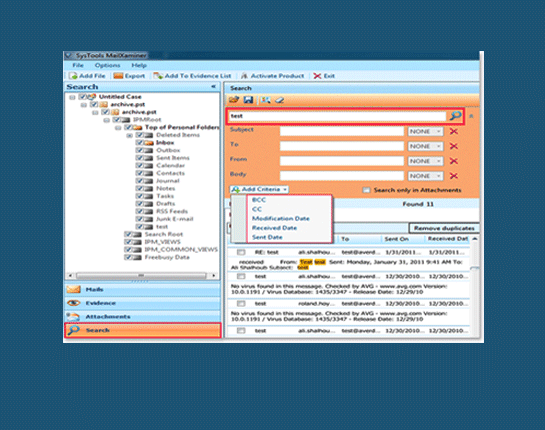545x430 pixels.
Task: Open the File menu
Action: 78,65
